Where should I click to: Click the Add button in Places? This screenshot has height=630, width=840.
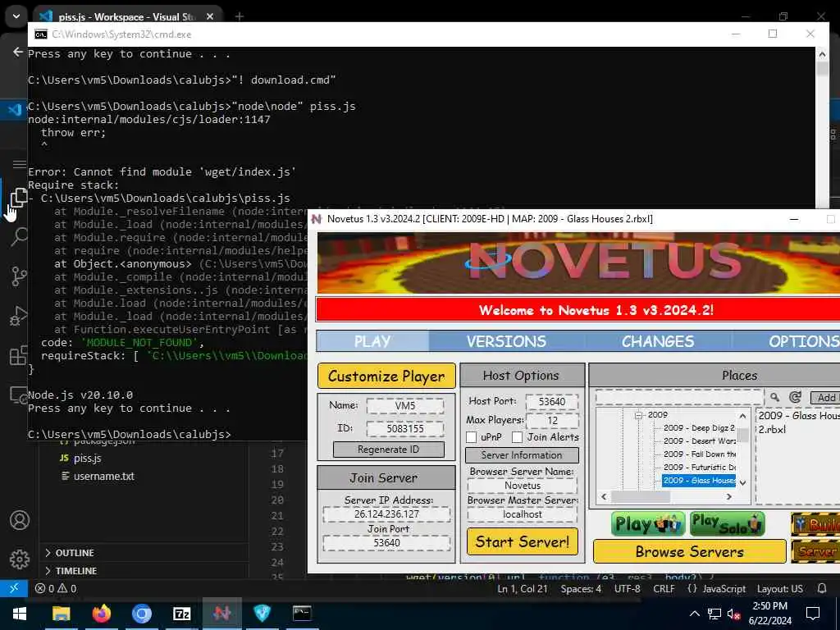[825, 398]
